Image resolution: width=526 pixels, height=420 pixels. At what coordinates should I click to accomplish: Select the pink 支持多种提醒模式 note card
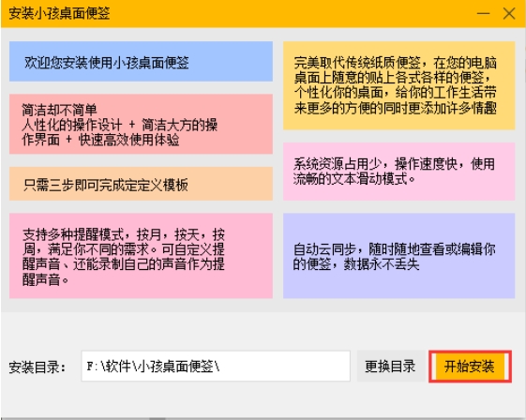[x=141, y=256]
